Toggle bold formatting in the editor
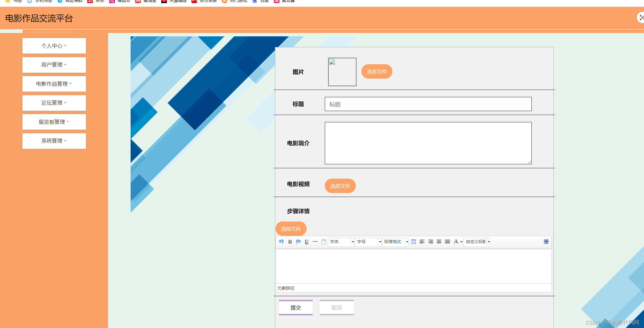The width and height of the screenshot is (644, 328). [x=290, y=242]
